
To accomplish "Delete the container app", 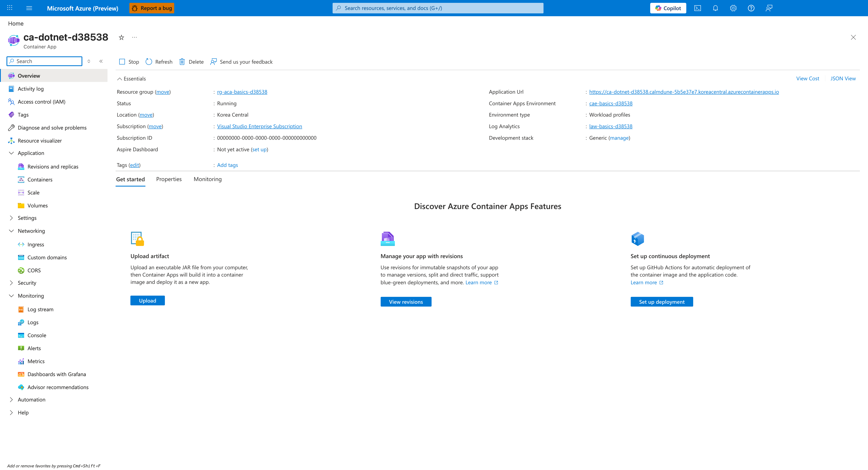I will click(x=191, y=62).
